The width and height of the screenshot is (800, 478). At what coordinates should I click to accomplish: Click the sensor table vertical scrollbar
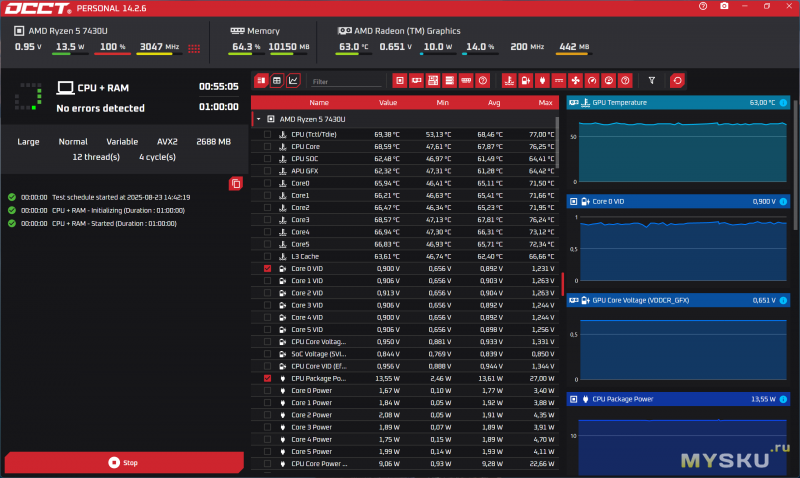click(557, 143)
